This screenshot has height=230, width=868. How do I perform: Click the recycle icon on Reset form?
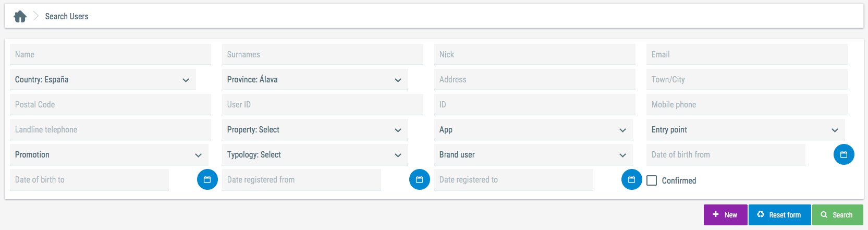coord(761,214)
